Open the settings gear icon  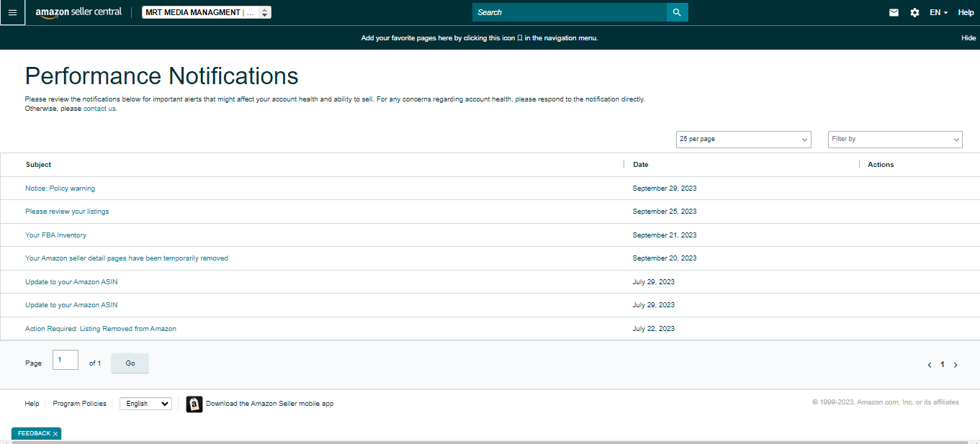point(914,12)
